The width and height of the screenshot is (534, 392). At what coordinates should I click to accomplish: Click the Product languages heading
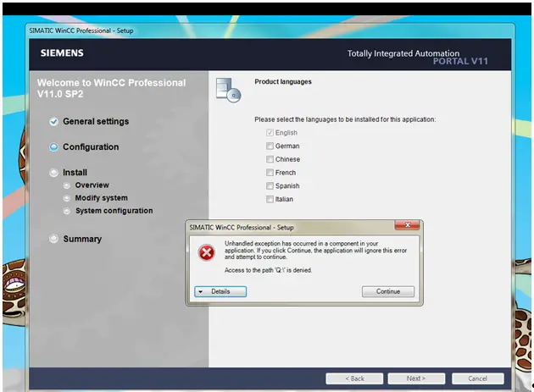(x=283, y=81)
